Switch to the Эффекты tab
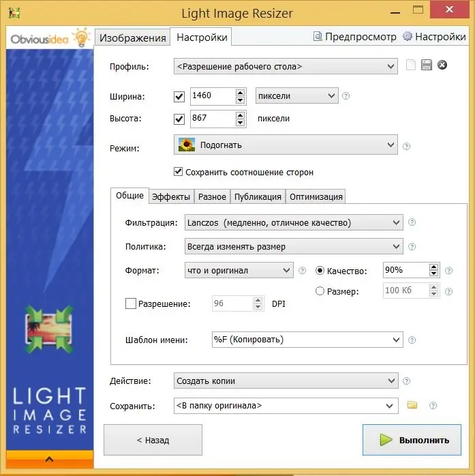 (x=171, y=196)
